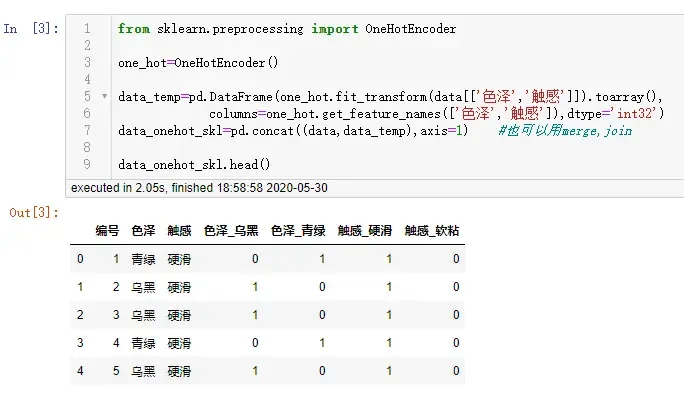
Task: Click 硬滑 cell in row index 2
Action: (x=179, y=315)
